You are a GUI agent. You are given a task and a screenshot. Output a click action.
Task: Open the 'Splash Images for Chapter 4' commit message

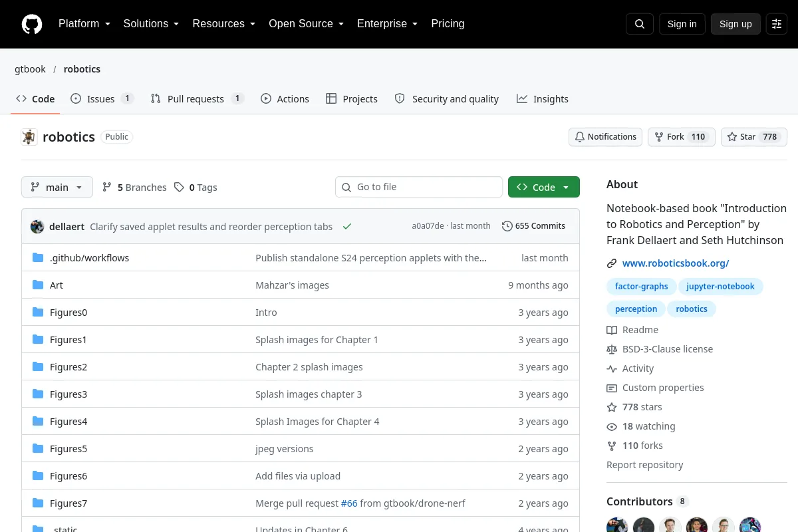(317, 422)
